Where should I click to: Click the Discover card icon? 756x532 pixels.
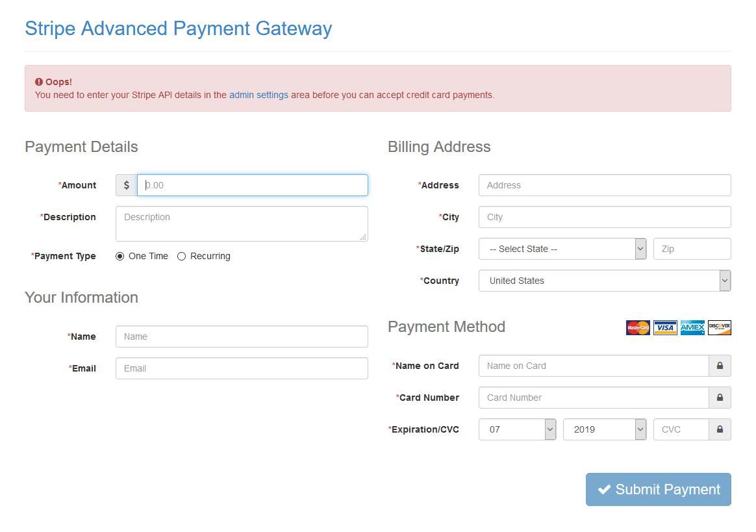pos(720,328)
